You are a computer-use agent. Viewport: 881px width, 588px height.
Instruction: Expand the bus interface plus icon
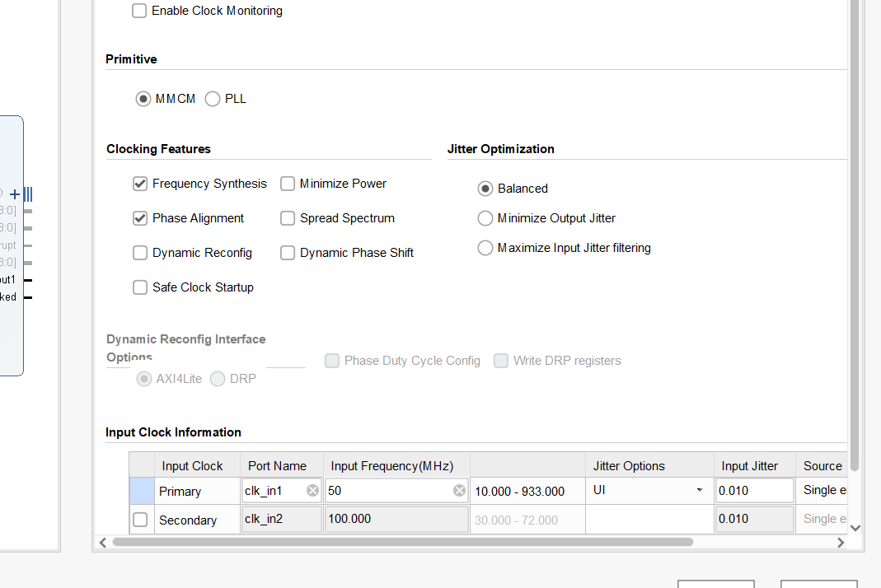tap(15, 194)
